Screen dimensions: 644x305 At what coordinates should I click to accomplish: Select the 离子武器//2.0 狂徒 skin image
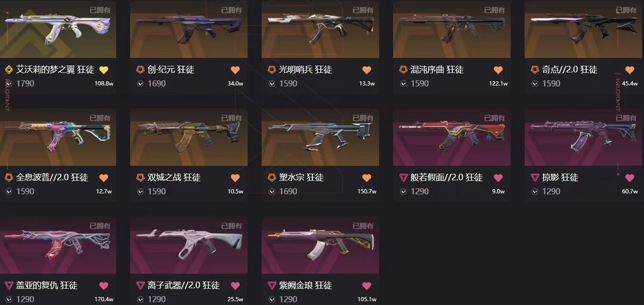(189, 245)
